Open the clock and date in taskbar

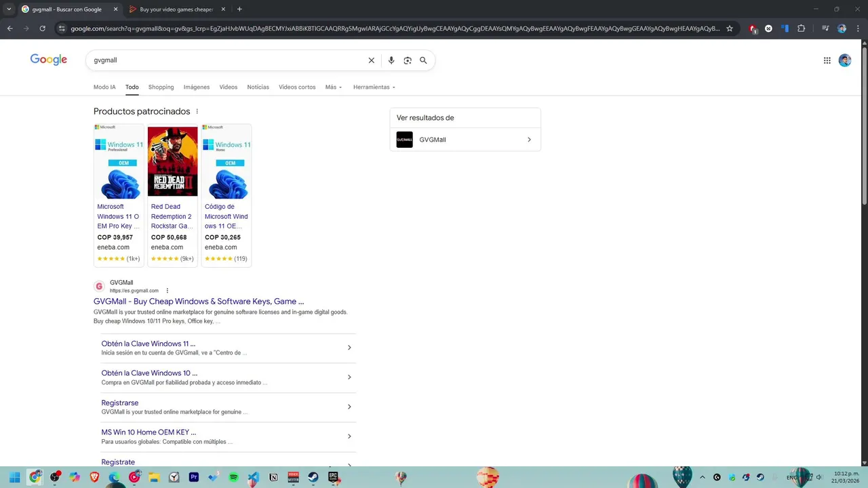[x=846, y=477]
